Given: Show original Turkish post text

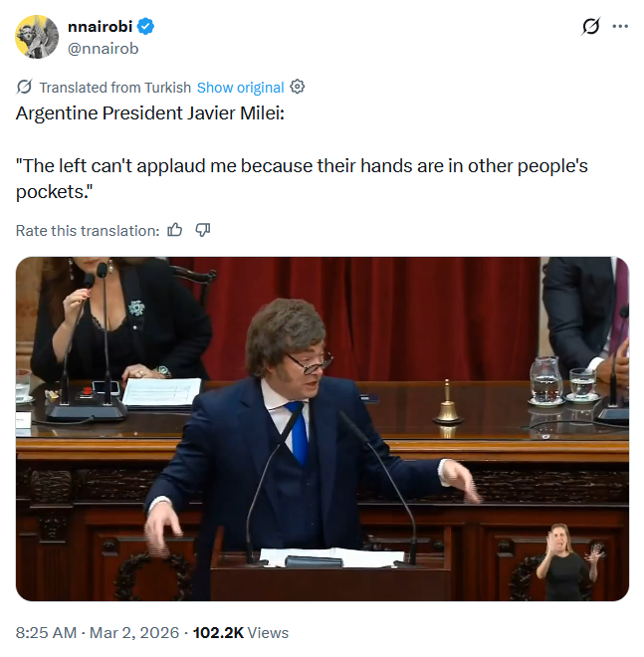Looking at the screenshot, I should (241, 88).
